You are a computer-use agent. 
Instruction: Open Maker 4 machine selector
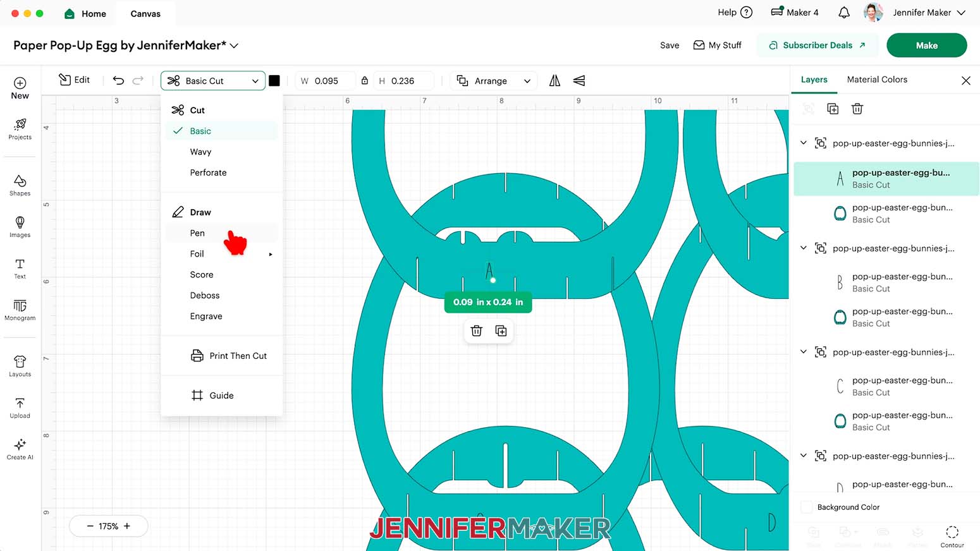pos(795,12)
